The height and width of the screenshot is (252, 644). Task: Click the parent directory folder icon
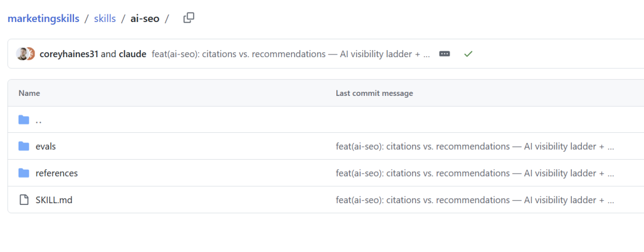[x=24, y=120]
